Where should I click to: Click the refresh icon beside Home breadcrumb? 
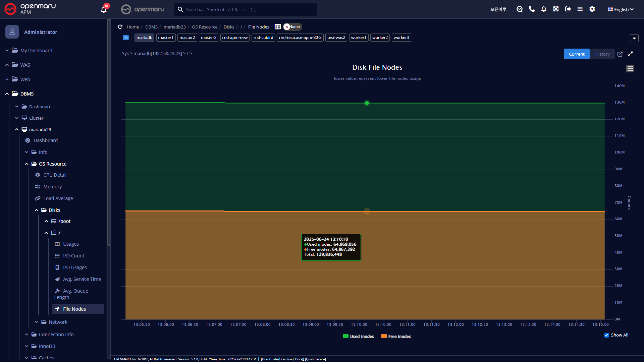(120, 27)
